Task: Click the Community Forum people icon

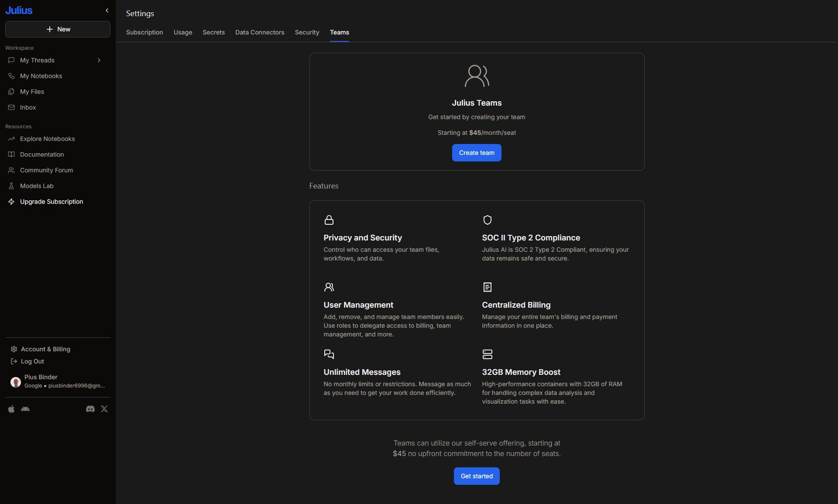Action: pyautogui.click(x=11, y=170)
